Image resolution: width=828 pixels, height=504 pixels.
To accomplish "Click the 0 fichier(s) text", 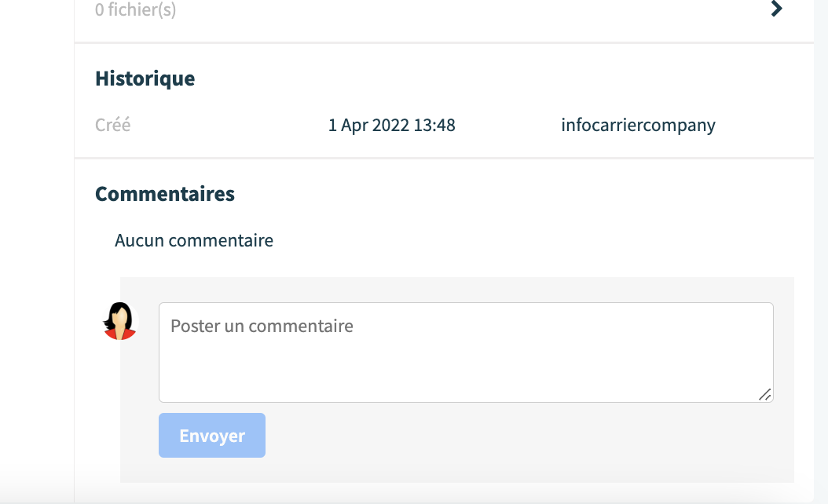I will (135, 9).
